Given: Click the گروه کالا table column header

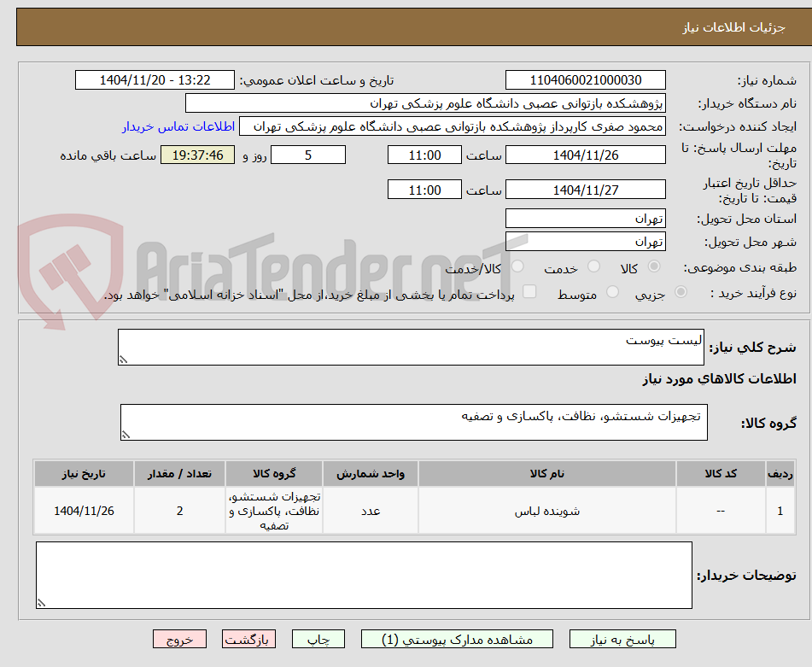Looking at the screenshot, I should [274, 474].
